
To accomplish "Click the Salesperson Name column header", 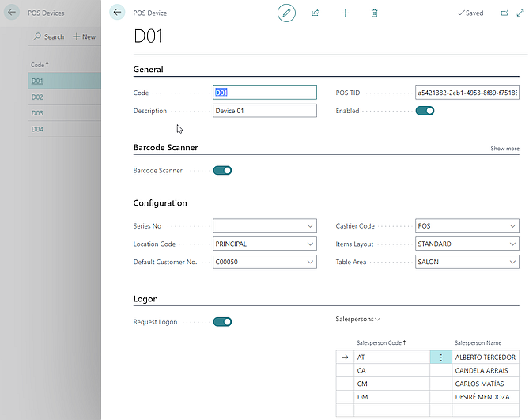I will point(478,342).
